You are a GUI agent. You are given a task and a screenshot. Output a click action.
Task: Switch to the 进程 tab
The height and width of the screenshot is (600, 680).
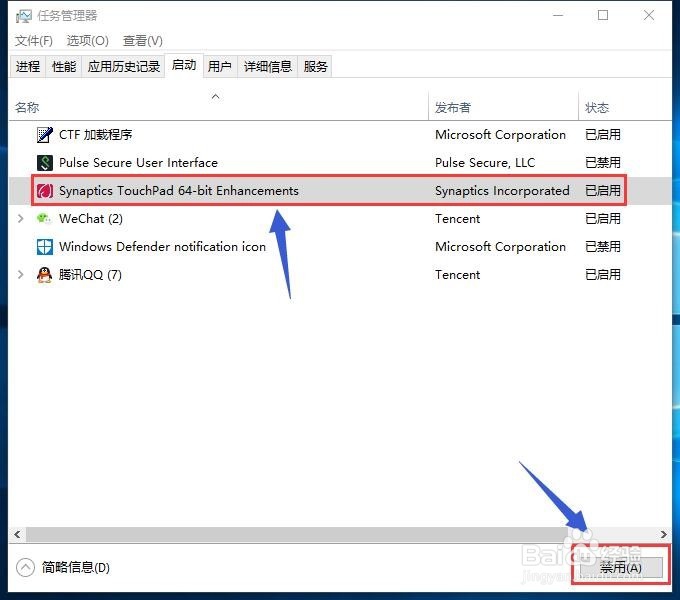[x=28, y=66]
